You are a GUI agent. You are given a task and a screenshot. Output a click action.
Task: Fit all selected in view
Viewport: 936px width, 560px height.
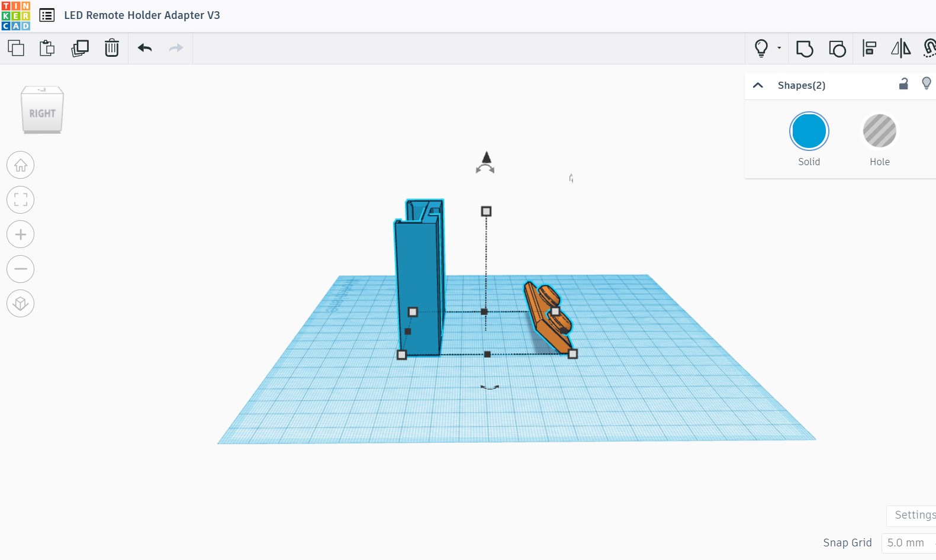pos(21,199)
